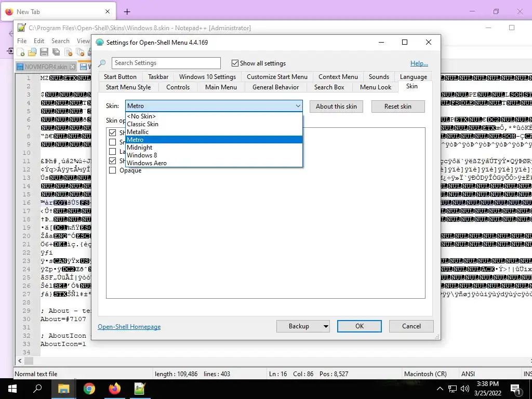The height and width of the screenshot is (399, 532).
Task: Show hidden tray icons chevron
Action: tap(440, 389)
